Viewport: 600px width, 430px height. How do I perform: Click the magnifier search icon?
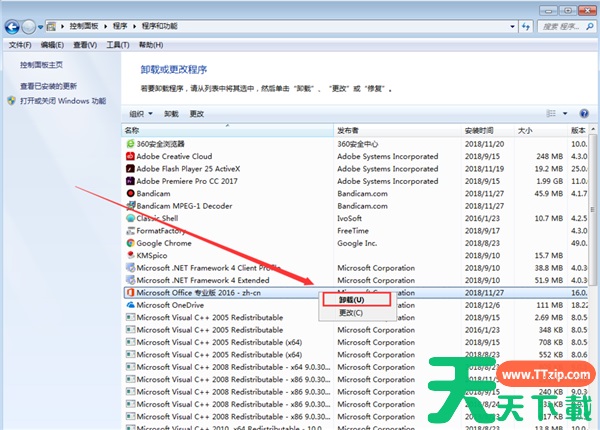(x=590, y=26)
